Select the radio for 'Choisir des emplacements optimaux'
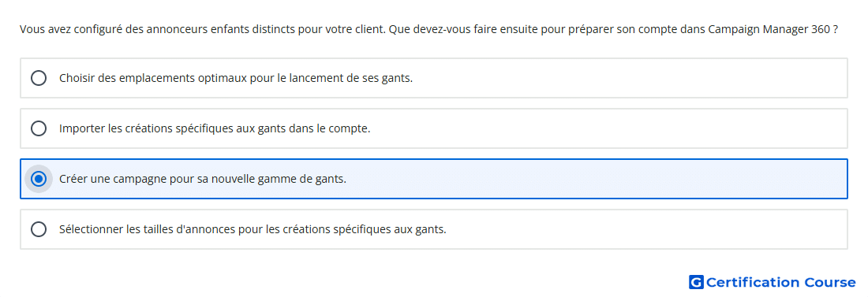Viewport: 868px width, 297px height. [x=39, y=78]
